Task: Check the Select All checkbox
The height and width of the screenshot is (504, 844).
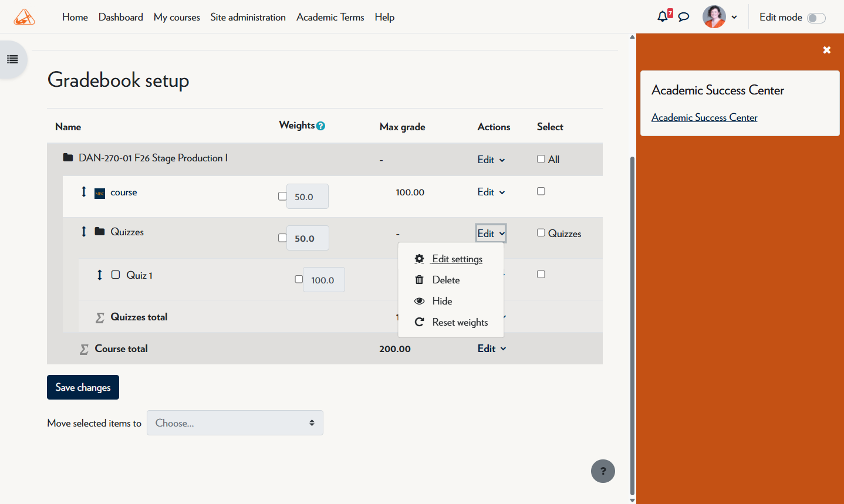Action: [x=541, y=159]
